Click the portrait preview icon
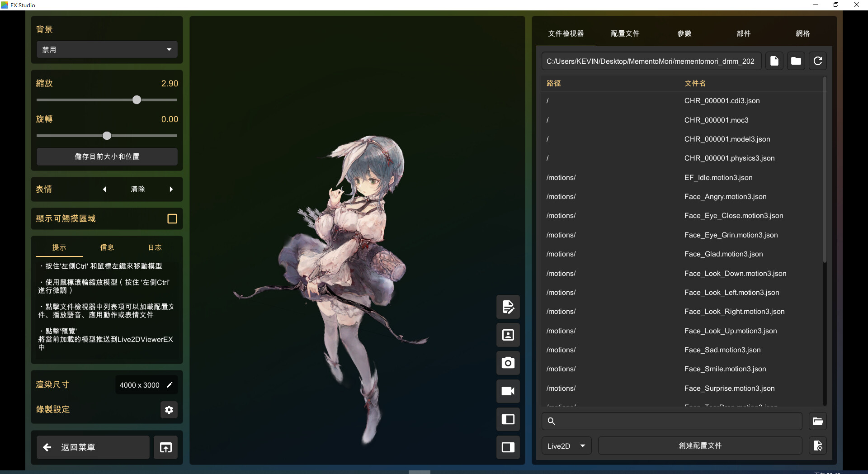Screen dimensions: 868x474 tap(508, 335)
